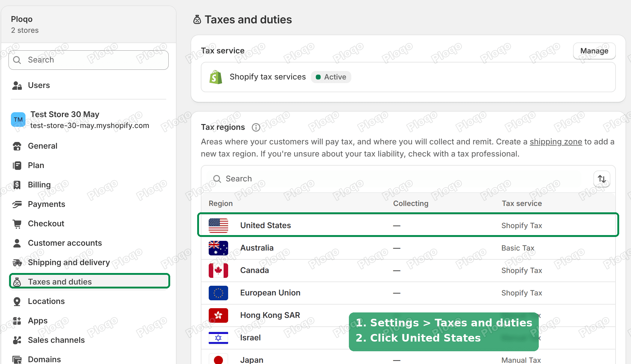
Task: Click the Australia flag
Action: (x=218, y=248)
